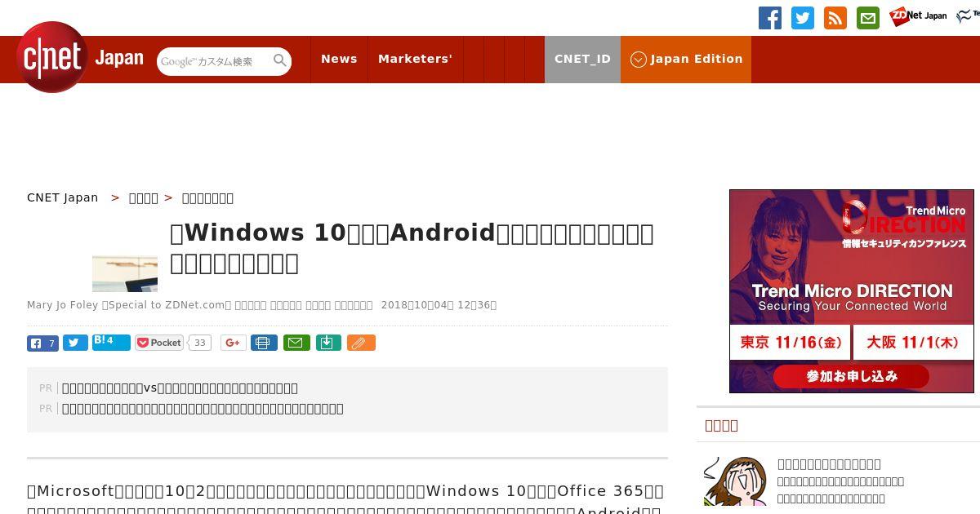Bookmark the article on Hatena B!

point(111,342)
